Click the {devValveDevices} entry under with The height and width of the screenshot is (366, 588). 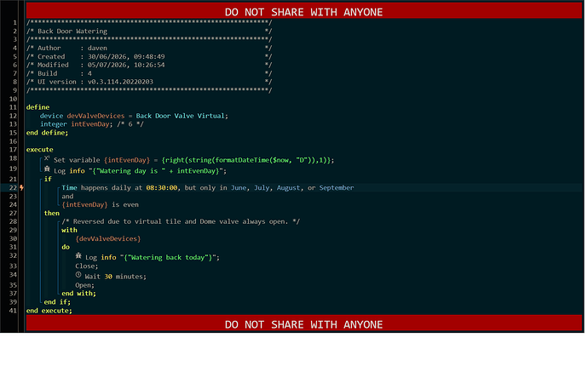108,238
